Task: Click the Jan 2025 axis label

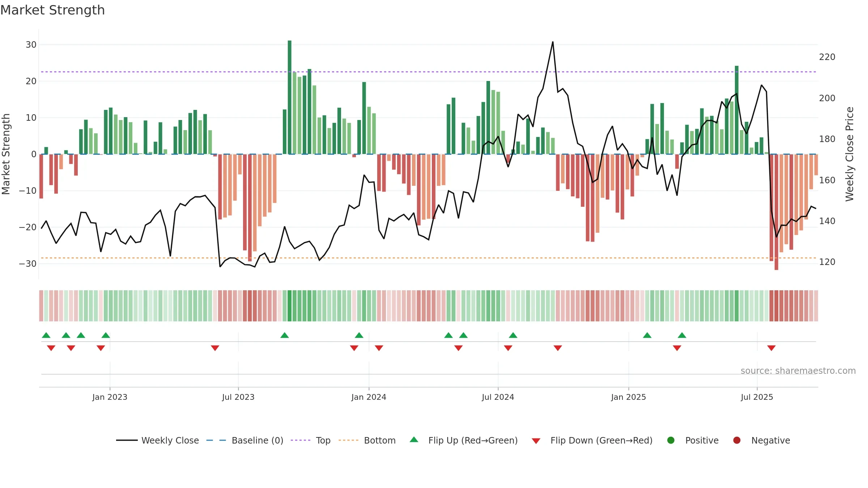Action: point(629,397)
